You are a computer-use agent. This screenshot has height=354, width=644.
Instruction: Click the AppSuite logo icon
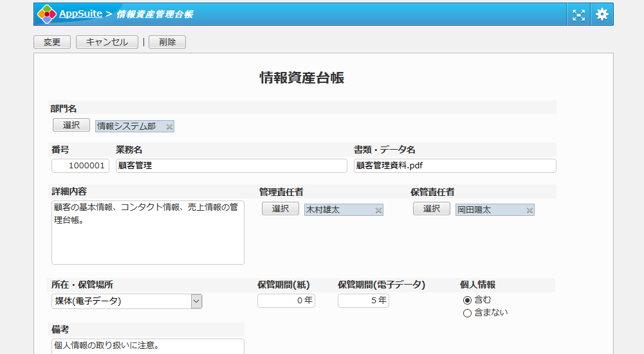click(x=46, y=14)
